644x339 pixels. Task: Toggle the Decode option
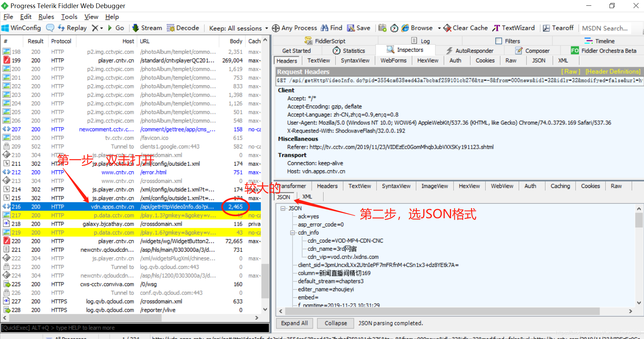coord(183,28)
